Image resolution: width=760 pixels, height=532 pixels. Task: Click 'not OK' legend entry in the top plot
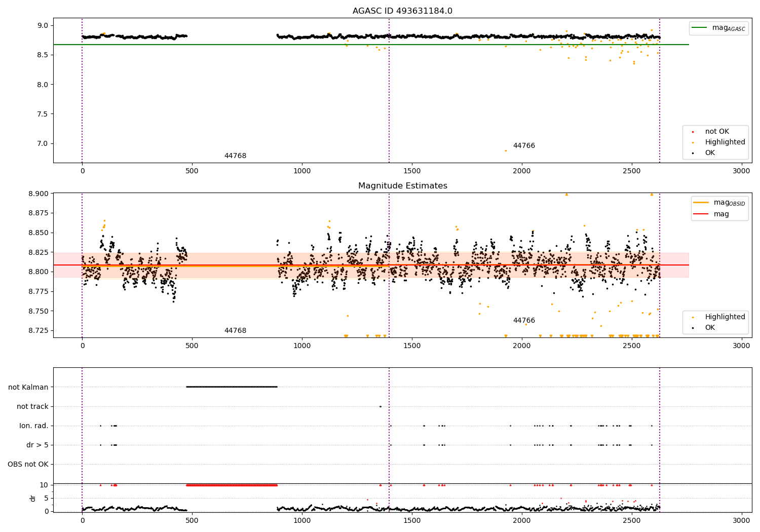(717, 132)
